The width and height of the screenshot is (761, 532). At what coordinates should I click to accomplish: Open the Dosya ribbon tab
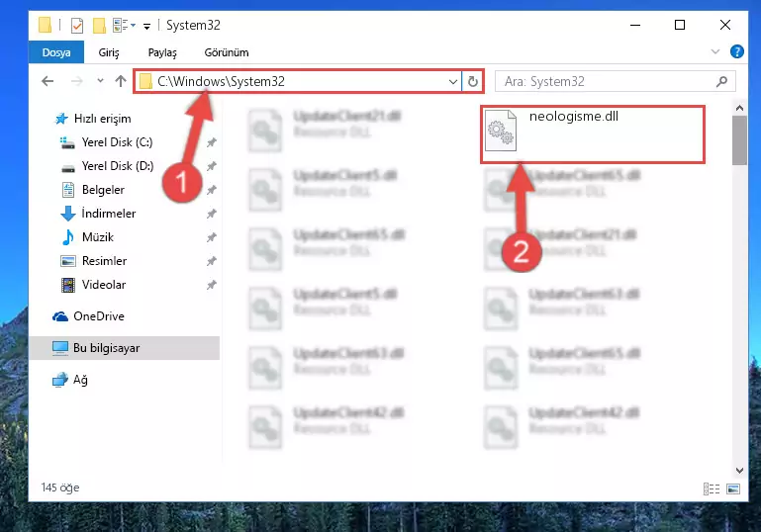pos(56,52)
